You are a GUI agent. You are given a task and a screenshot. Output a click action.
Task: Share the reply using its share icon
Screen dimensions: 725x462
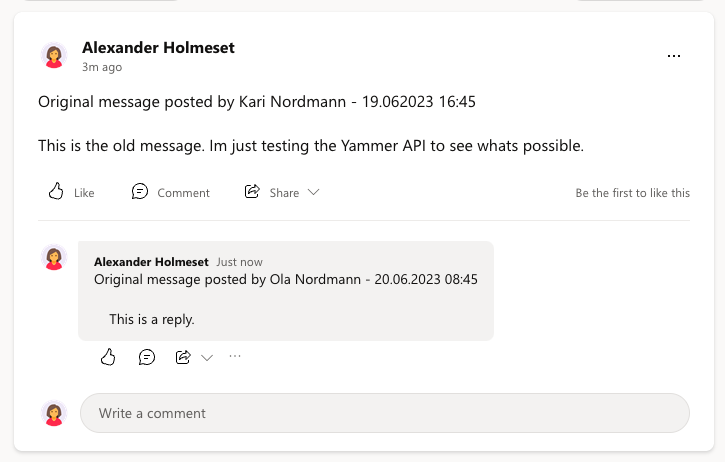pyautogui.click(x=183, y=357)
